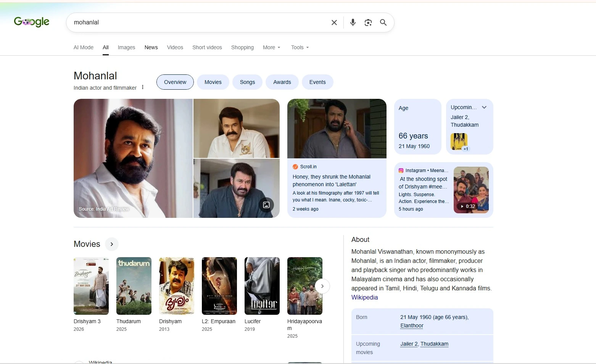Open image gallery icon on bottom-right photo
The height and width of the screenshot is (364, 596).
(266, 205)
